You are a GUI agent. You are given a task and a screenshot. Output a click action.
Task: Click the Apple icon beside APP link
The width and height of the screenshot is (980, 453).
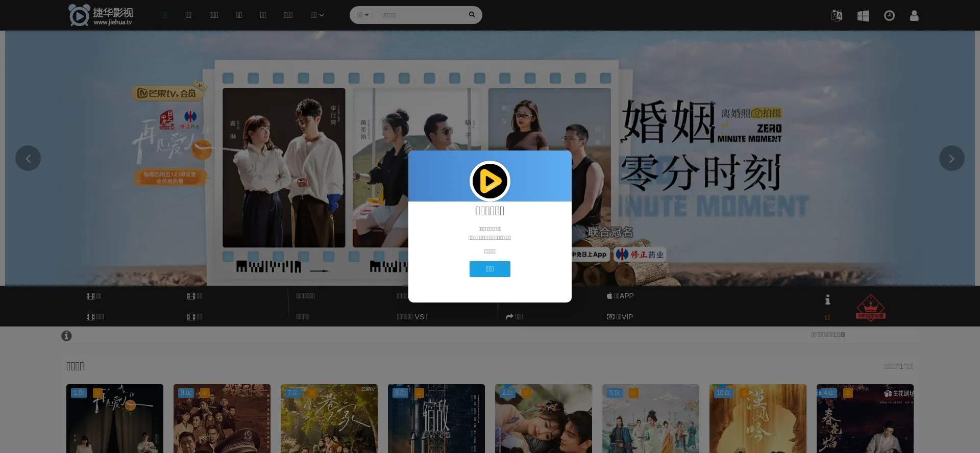coord(609,296)
